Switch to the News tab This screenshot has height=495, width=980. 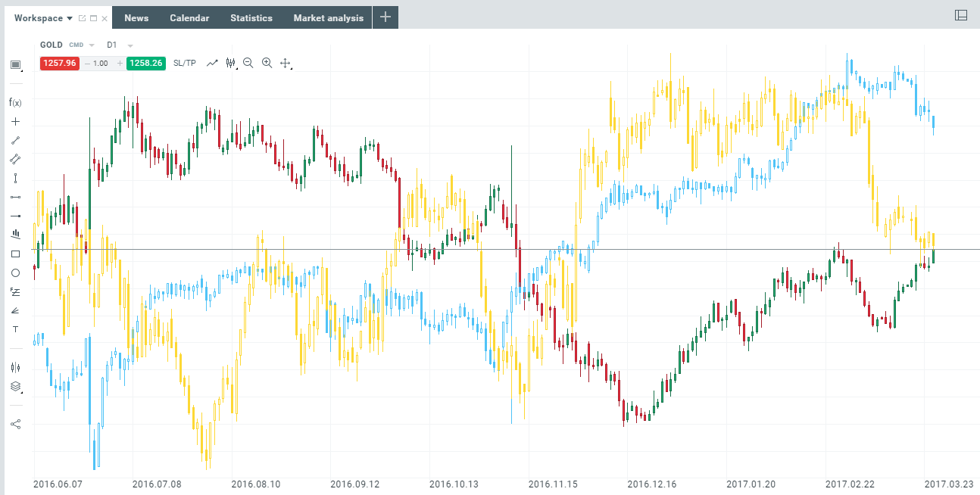[x=136, y=18]
